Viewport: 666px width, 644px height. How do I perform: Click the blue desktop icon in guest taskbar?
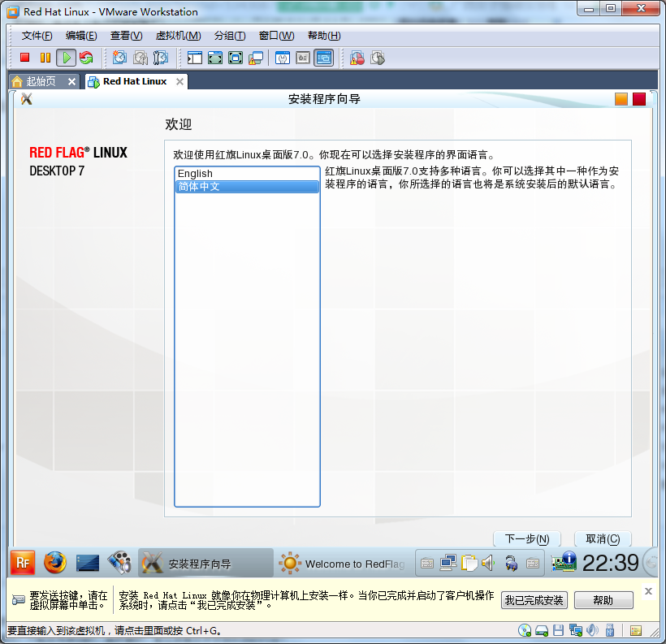click(88, 564)
